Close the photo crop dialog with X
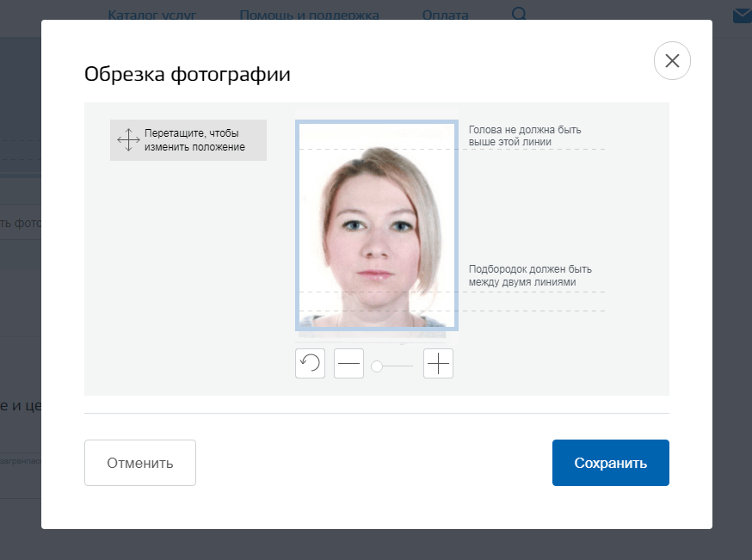Image resolution: width=752 pixels, height=560 pixels. click(x=672, y=60)
